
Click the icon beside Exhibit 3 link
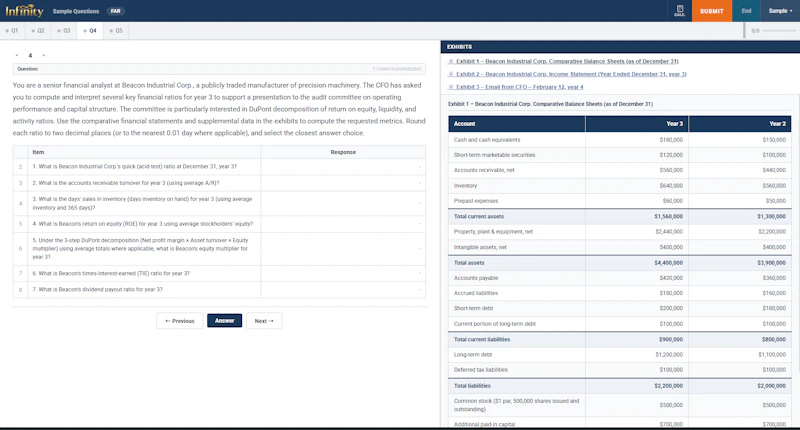(451, 87)
